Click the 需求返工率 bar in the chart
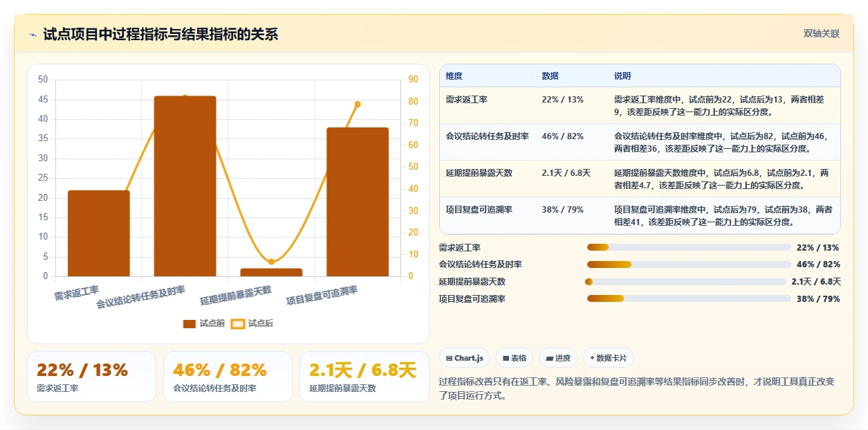The height and width of the screenshot is (430, 868). [x=99, y=233]
